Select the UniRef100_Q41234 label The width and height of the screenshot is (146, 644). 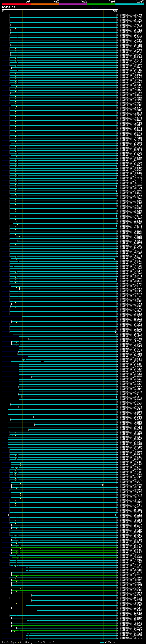(x=131, y=392)
